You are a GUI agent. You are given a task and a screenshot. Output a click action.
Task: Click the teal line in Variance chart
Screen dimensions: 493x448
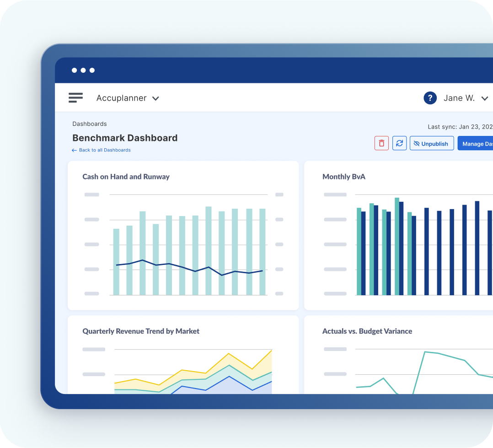point(425,352)
